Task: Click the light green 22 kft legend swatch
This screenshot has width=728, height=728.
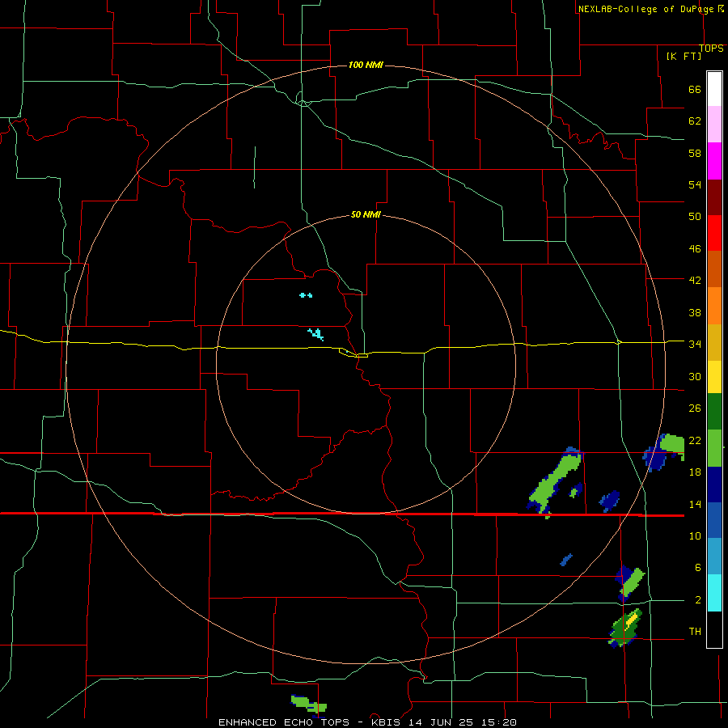Action: (714, 447)
